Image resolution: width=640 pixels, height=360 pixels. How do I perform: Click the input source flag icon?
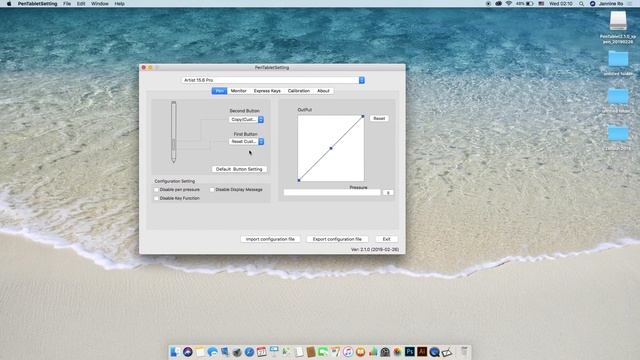[x=541, y=4]
